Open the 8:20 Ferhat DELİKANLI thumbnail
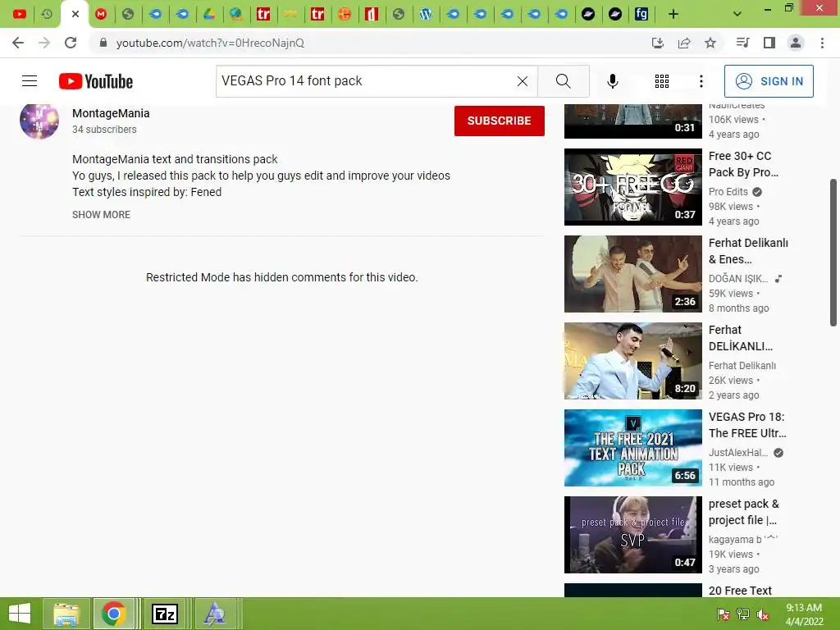 pyautogui.click(x=632, y=361)
